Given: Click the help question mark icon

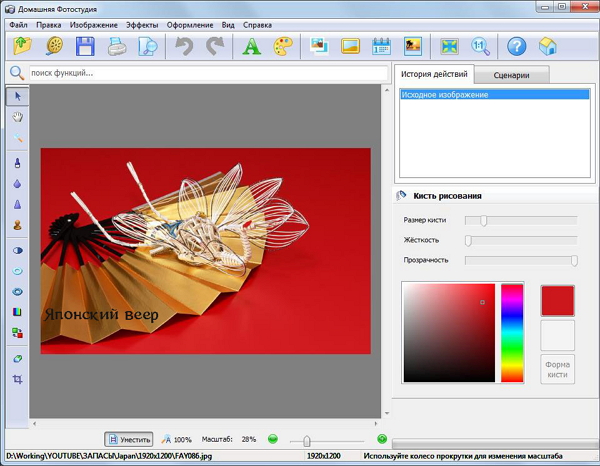Looking at the screenshot, I should point(516,45).
